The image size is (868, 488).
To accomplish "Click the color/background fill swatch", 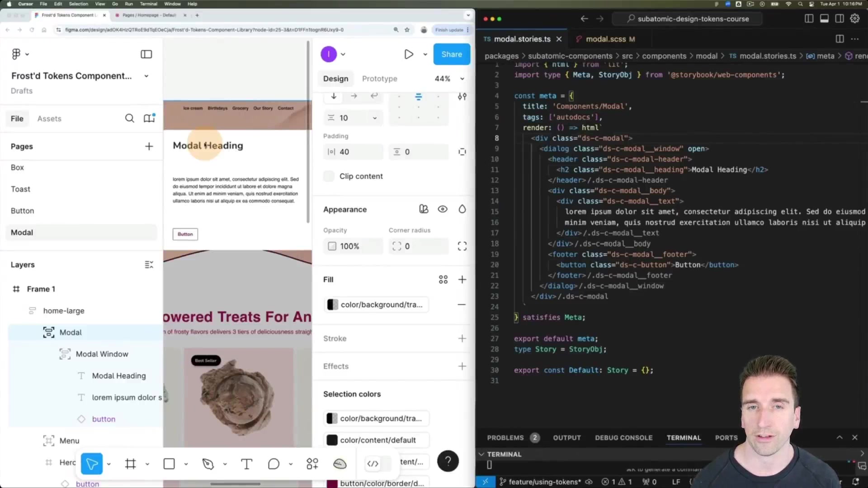I will click(x=332, y=305).
